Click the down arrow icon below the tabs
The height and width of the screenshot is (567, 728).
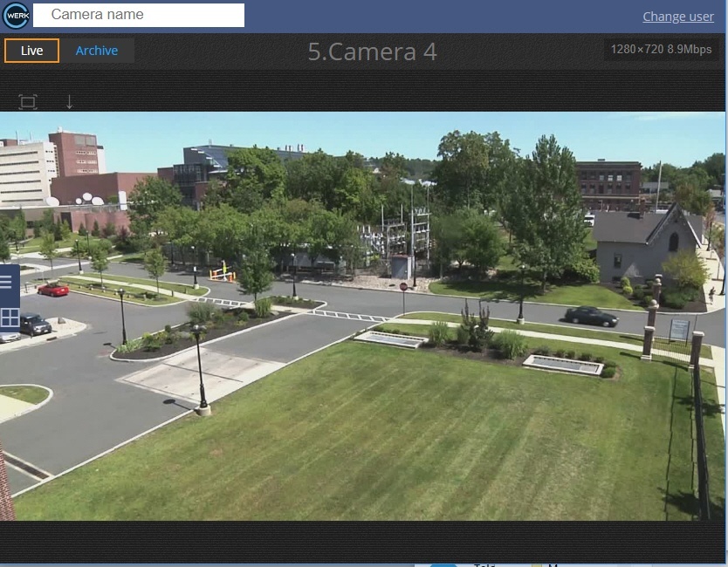(70, 102)
